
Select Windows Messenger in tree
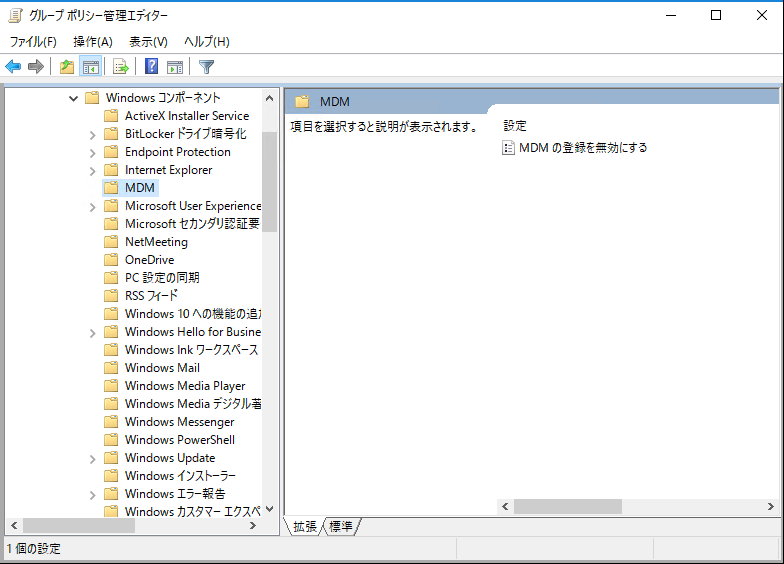[x=180, y=422]
